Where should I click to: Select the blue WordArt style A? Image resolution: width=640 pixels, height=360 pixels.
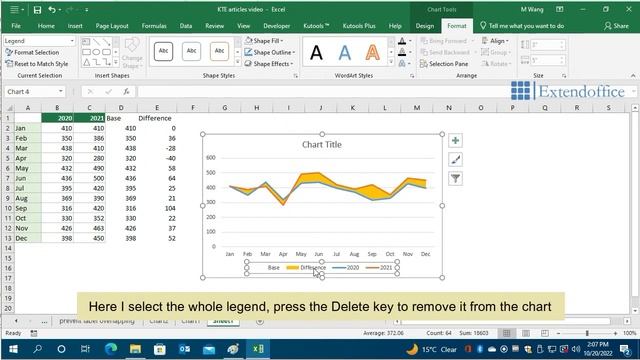point(344,53)
